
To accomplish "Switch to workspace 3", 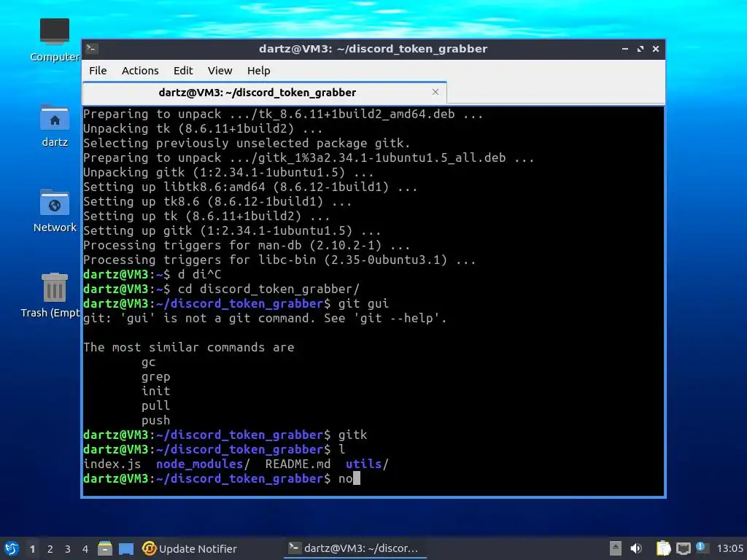I will pos(68,549).
